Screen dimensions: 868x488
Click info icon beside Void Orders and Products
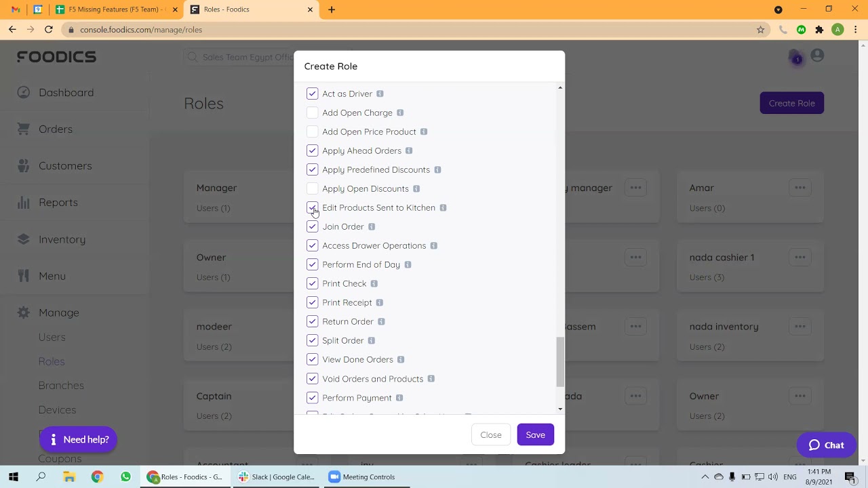coord(431,379)
